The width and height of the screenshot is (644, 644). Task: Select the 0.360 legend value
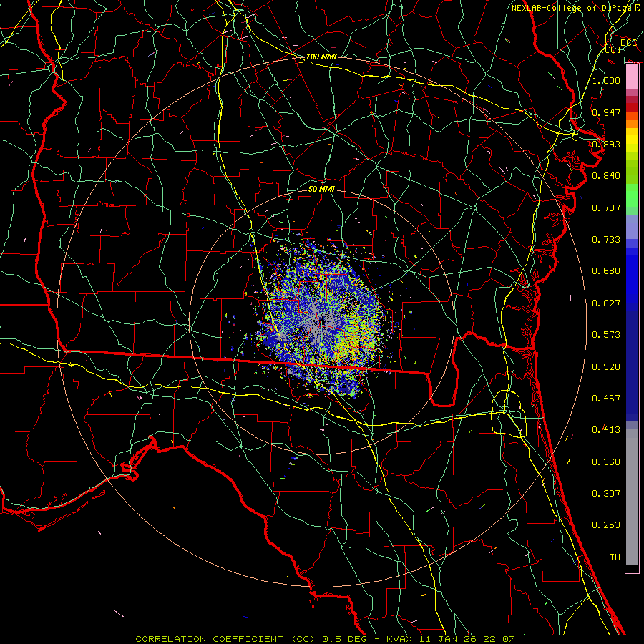tap(606, 462)
